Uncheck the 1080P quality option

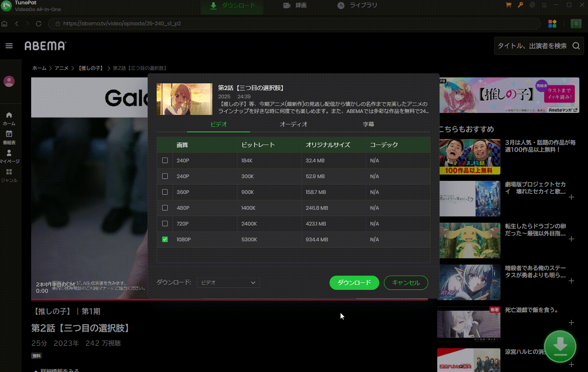point(165,239)
